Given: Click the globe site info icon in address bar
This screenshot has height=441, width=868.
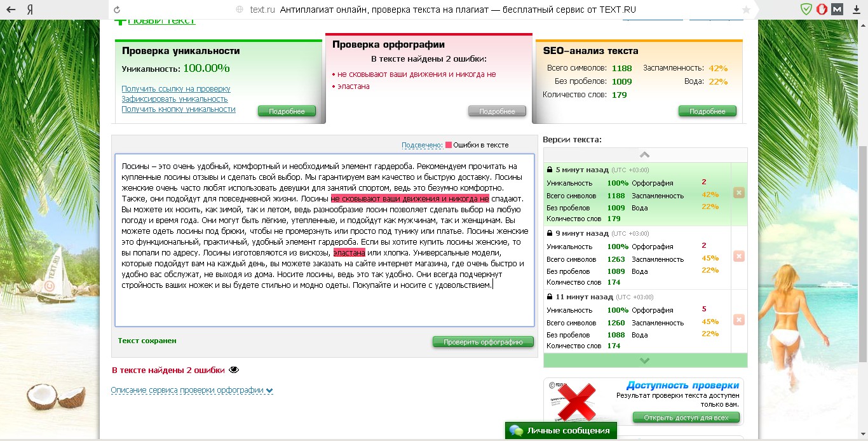Looking at the screenshot, I should (x=240, y=10).
